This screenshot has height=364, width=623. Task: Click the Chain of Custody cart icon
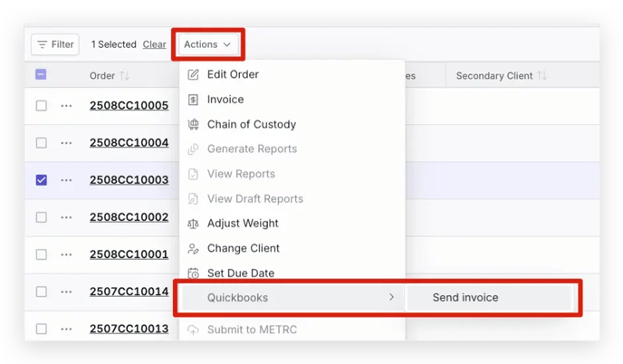[193, 124]
